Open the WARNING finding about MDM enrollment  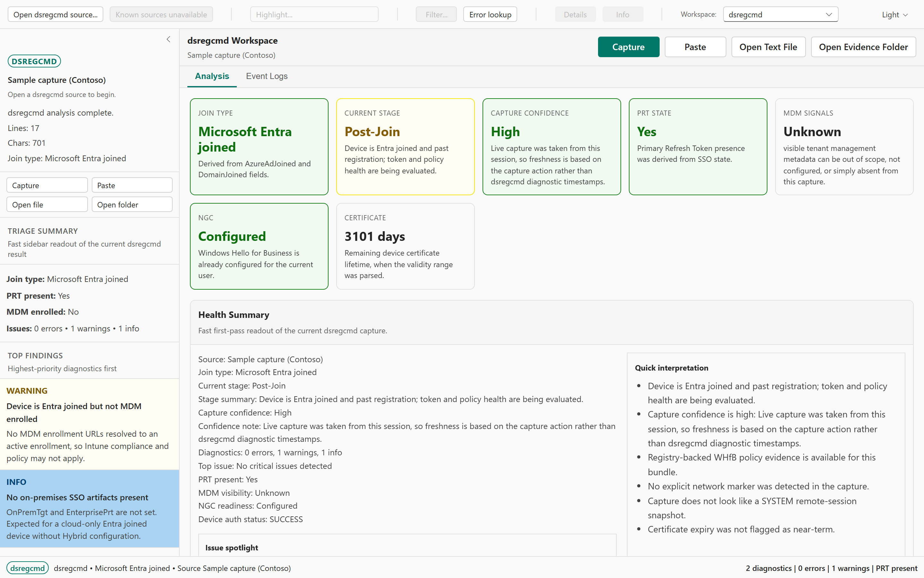point(89,424)
